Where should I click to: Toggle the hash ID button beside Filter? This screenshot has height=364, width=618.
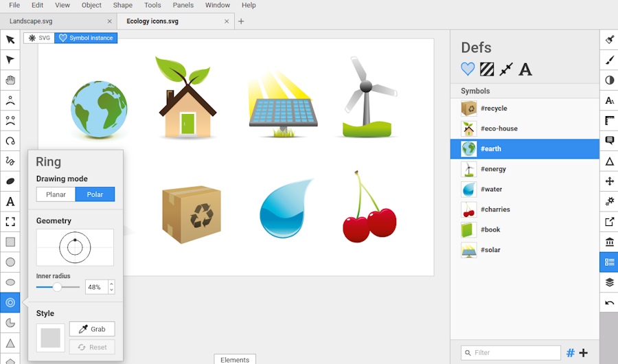coord(570,353)
